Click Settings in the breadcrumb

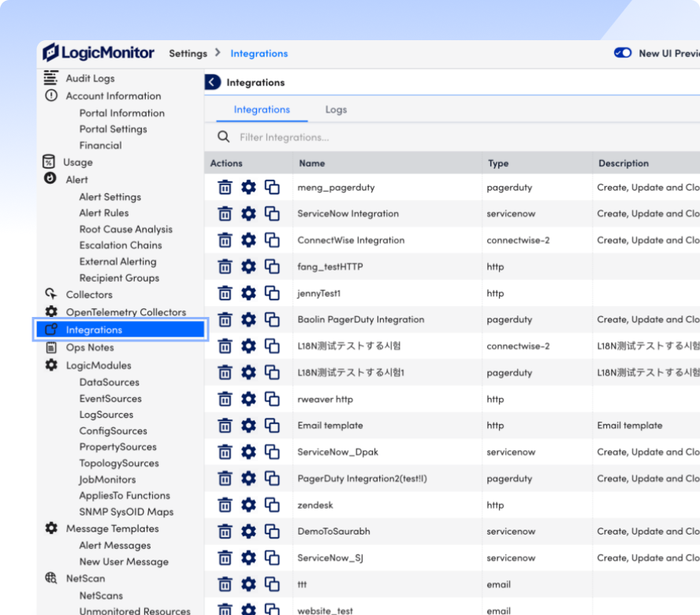pyautogui.click(x=188, y=54)
